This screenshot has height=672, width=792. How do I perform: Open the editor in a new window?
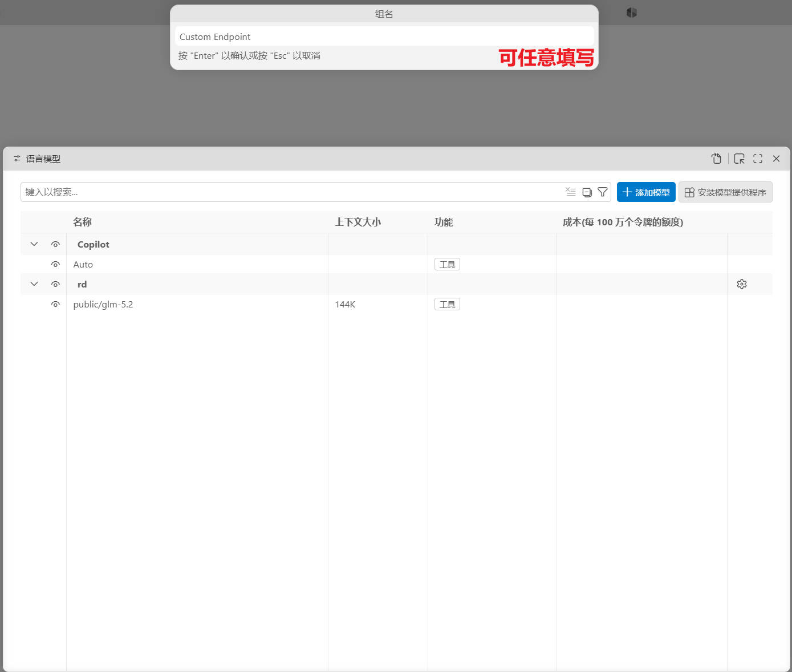739,159
